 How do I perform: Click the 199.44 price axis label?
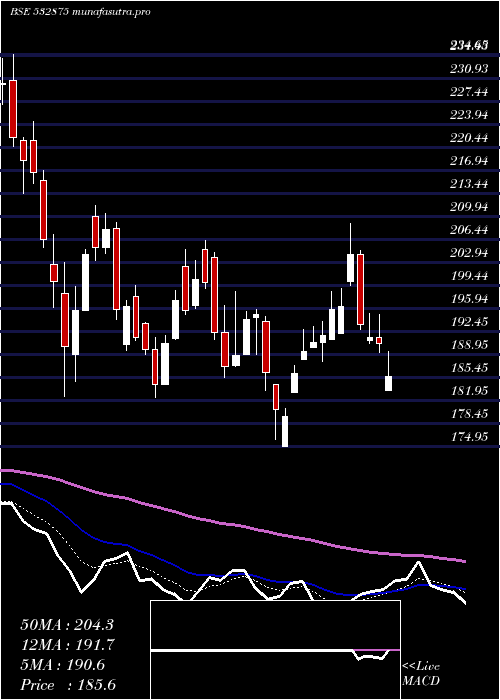click(468, 276)
